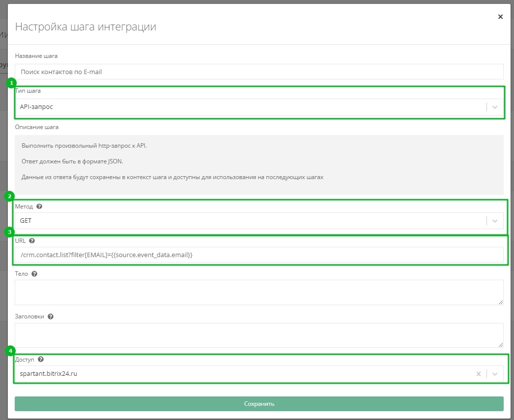
Task: Open the 'Метод' select showing GET
Action: pos(245,221)
